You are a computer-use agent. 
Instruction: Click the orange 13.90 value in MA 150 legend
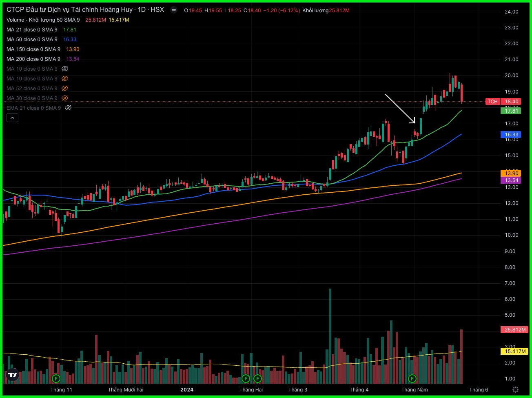coord(73,49)
